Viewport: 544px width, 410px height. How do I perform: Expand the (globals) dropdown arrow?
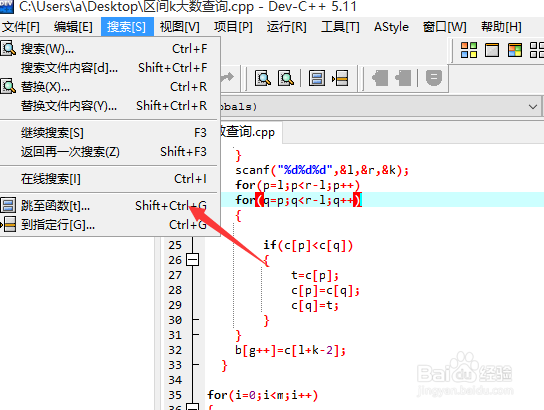point(533,106)
